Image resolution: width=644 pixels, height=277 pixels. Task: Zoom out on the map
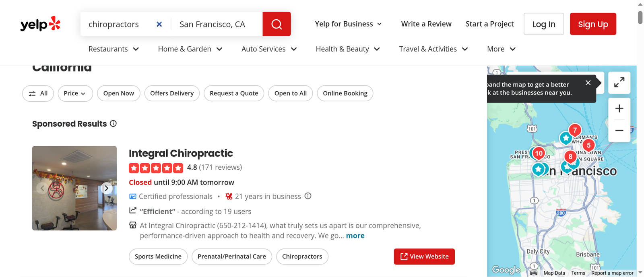(619, 130)
